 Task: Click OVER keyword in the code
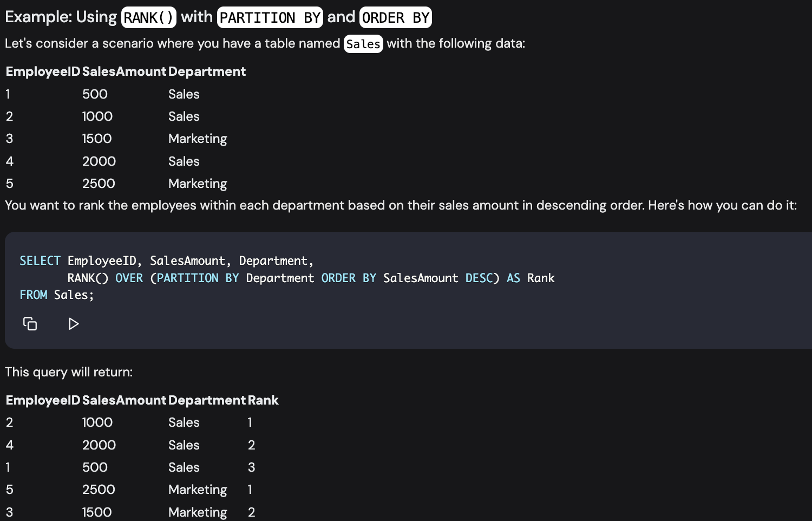[129, 278]
